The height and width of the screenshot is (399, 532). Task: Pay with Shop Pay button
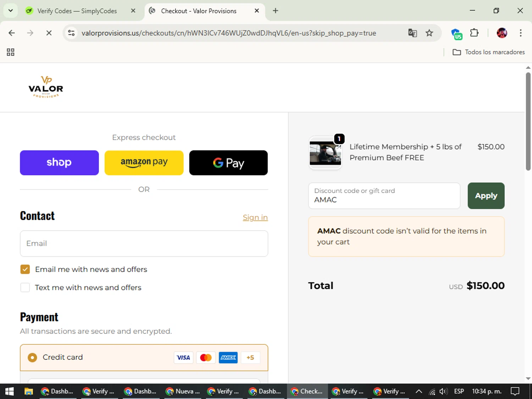59,163
